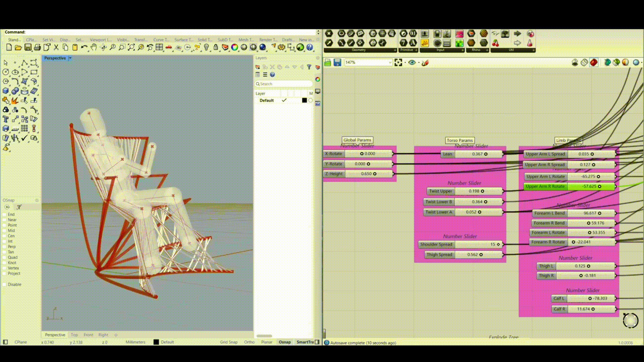Select the arrow pointer tool
Screen dimensions: 644x362
[x=6, y=63]
